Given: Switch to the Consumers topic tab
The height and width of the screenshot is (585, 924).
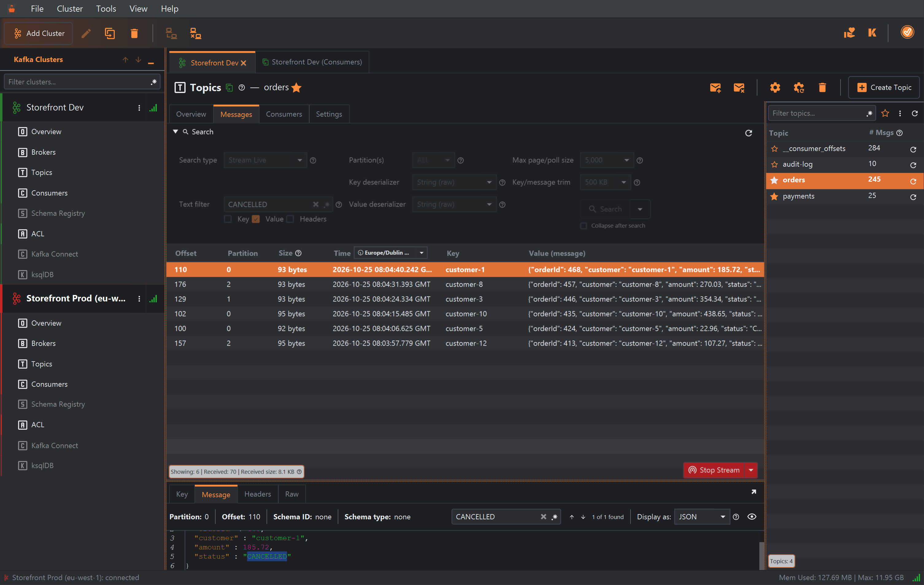Looking at the screenshot, I should [284, 114].
